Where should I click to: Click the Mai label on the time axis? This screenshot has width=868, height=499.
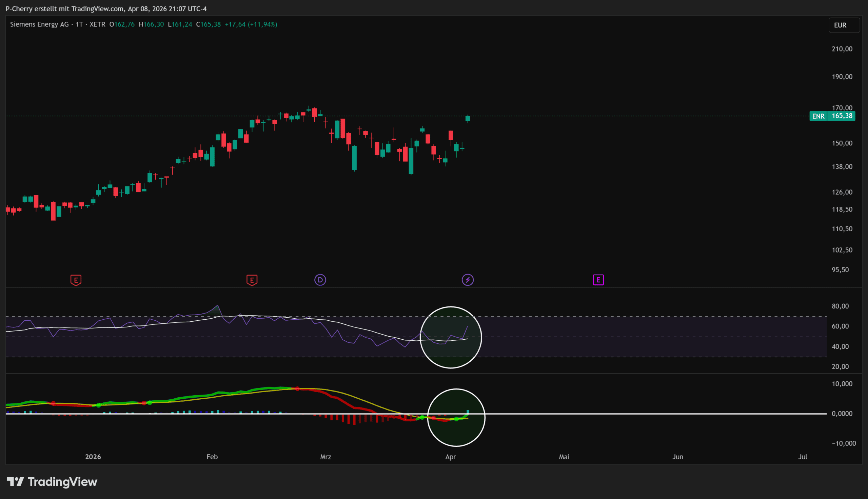click(x=564, y=457)
